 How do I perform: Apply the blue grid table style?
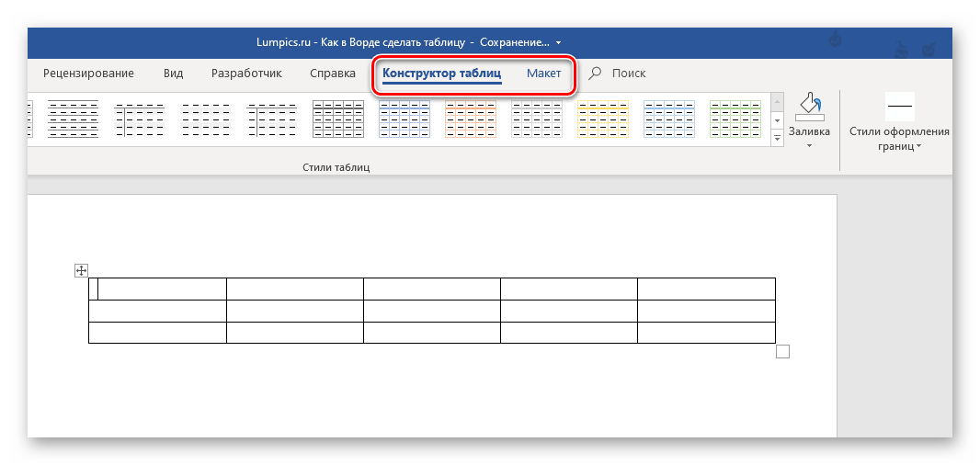pyautogui.click(x=405, y=119)
